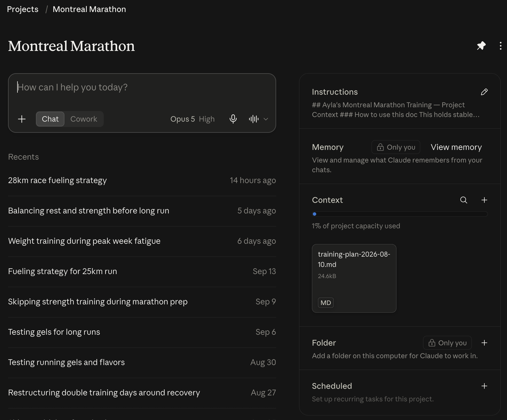Open Folder's Only you visibility setting
The width and height of the screenshot is (507, 420).
coord(447,343)
